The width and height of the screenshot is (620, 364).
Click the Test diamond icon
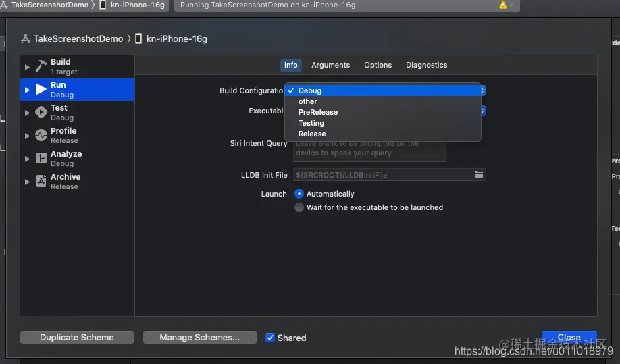pyautogui.click(x=41, y=112)
